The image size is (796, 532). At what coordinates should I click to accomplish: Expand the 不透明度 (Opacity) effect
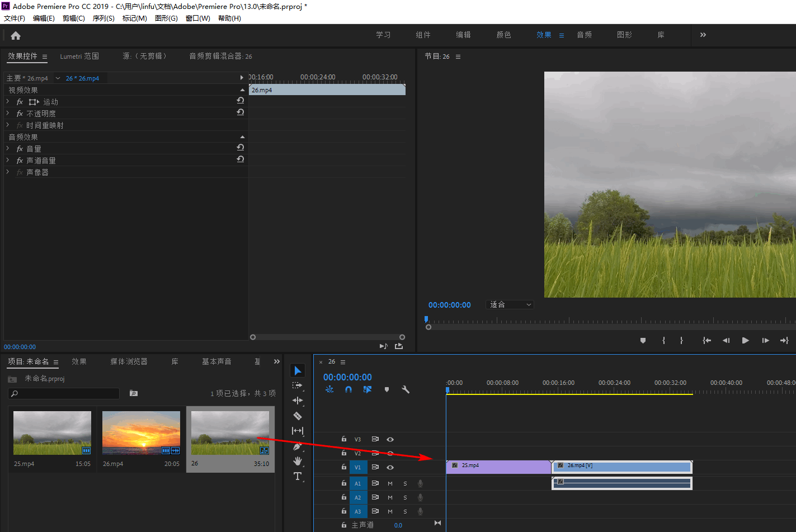point(8,114)
